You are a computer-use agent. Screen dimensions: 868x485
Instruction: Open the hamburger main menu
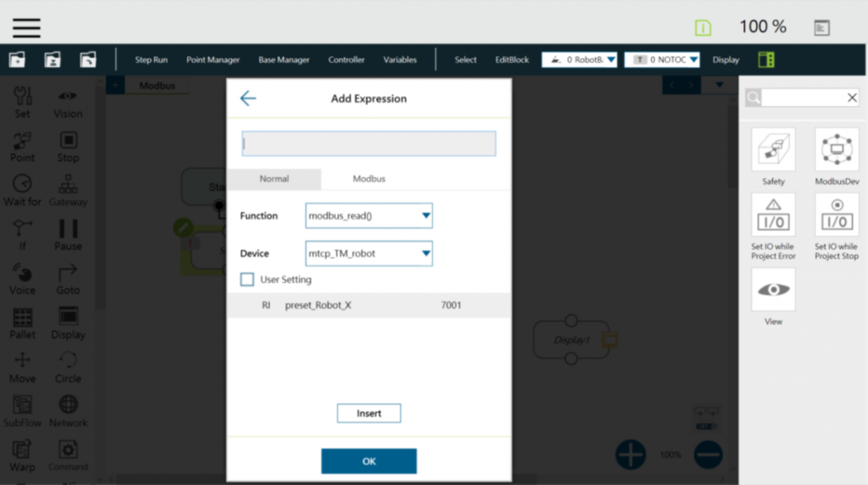tap(26, 27)
